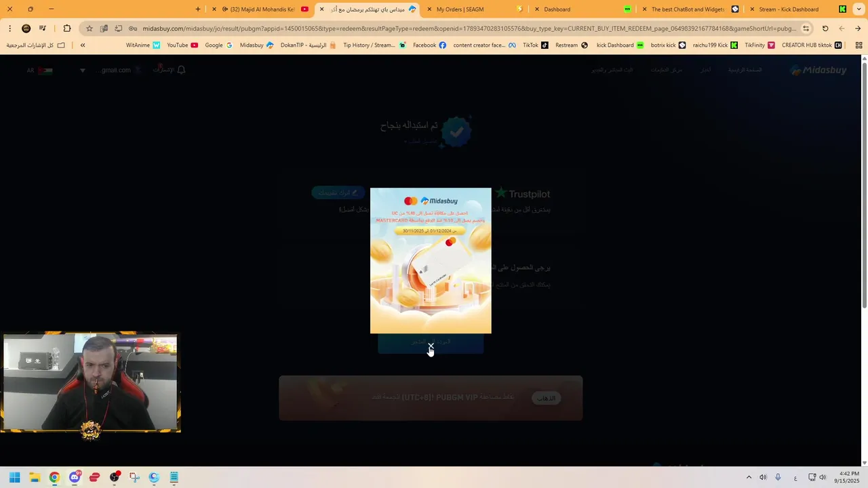
Task: Close the Mastercard promotion popup
Action: [431, 346]
